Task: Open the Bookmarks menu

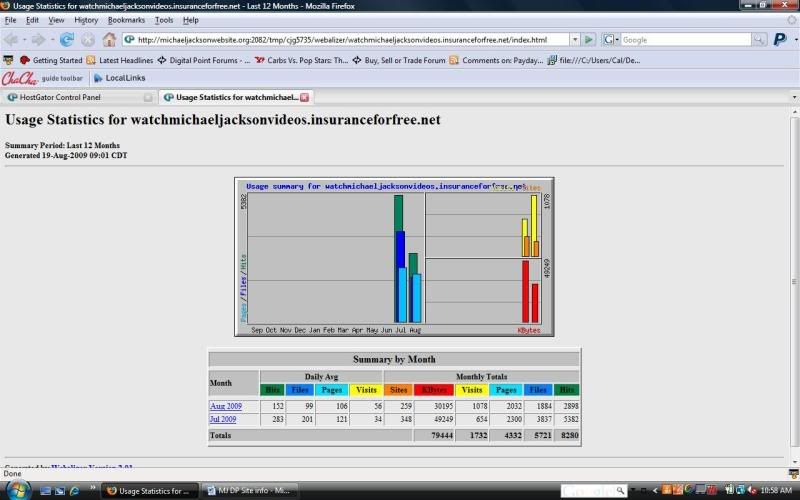Action: click(x=126, y=20)
